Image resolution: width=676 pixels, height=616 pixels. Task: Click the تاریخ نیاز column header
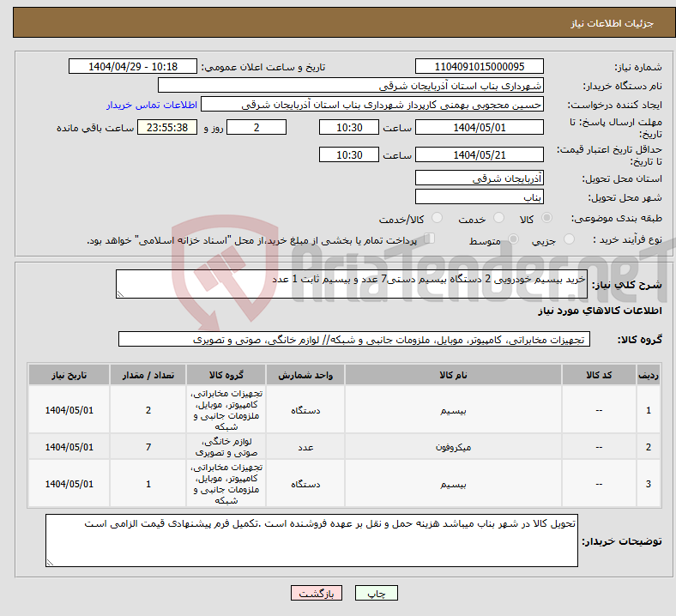point(69,375)
